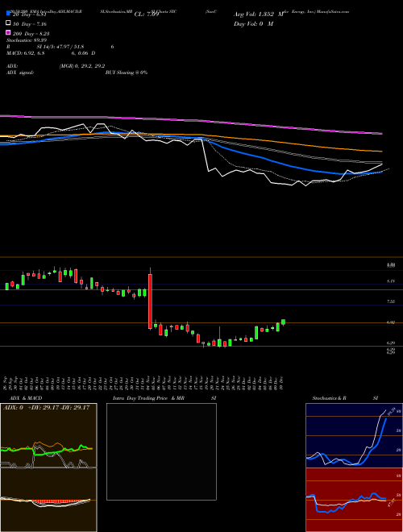403x532 pixels.
Task: Click the 6.29 price axis label
Action: point(390,343)
